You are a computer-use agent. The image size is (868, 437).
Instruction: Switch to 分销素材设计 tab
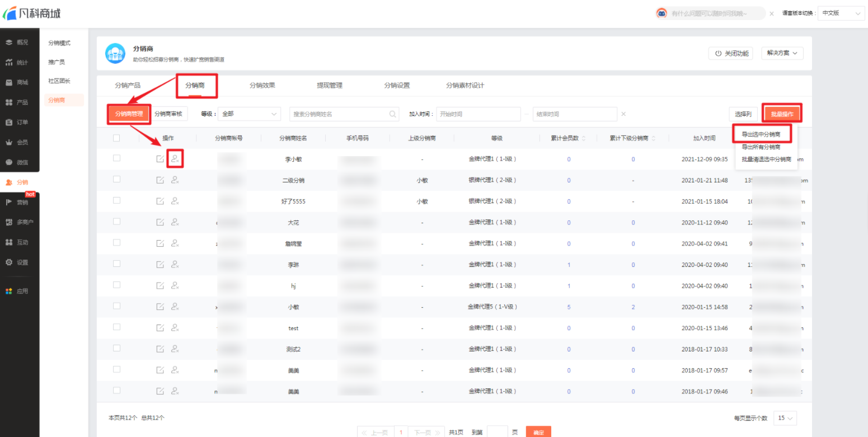pyautogui.click(x=465, y=86)
